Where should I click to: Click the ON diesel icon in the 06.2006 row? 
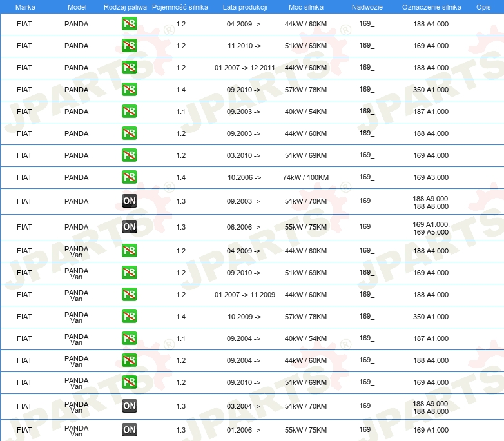click(130, 227)
